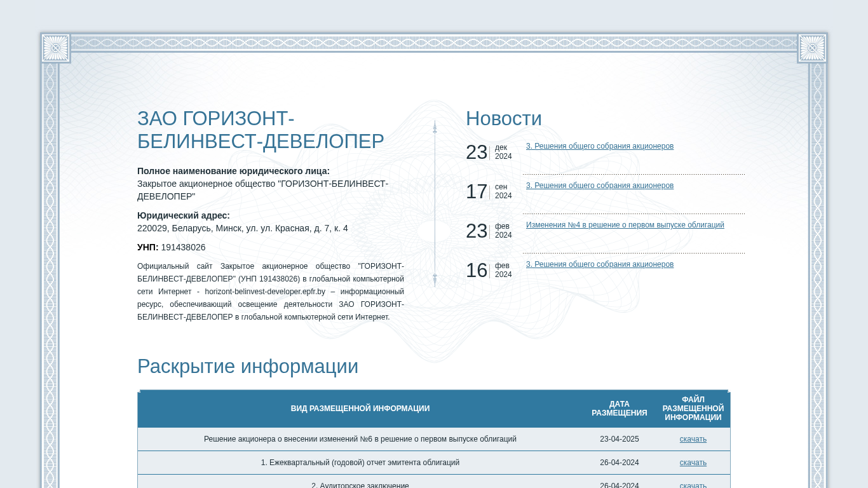Download the 23-04-2025 Решение акционера file
The height and width of the screenshot is (488, 868).
693,439
